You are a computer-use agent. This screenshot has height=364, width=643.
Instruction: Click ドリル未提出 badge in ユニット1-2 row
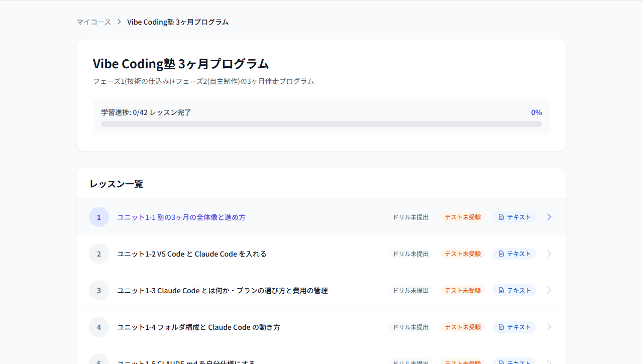pos(410,254)
